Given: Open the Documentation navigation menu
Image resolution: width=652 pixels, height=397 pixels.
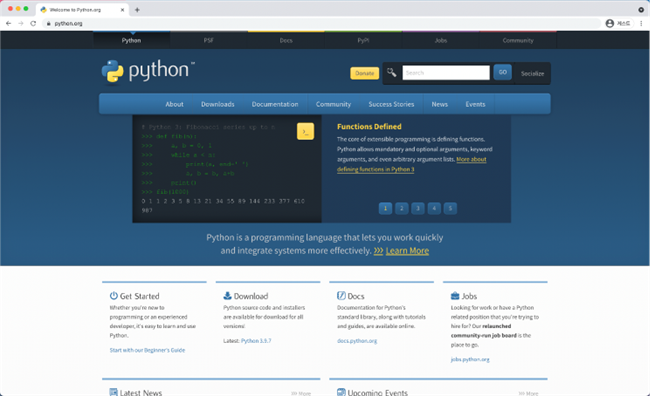Looking at the screenshot, I should (x=275, y=104).
